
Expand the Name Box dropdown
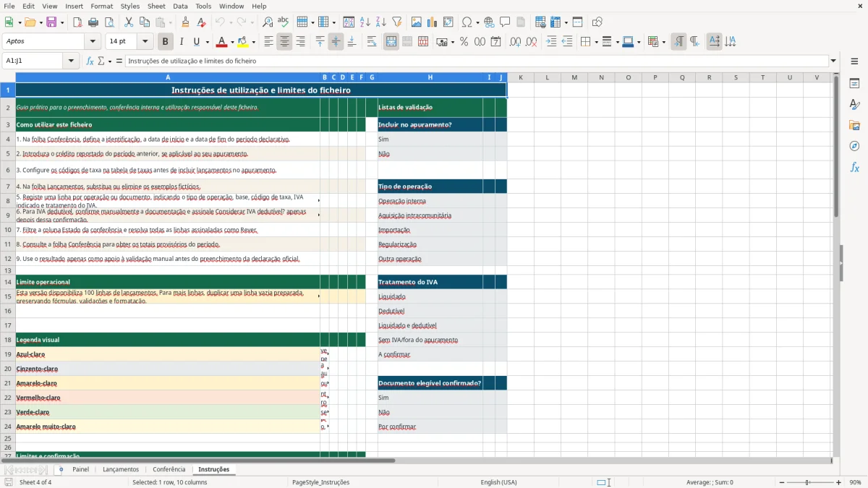71,61
